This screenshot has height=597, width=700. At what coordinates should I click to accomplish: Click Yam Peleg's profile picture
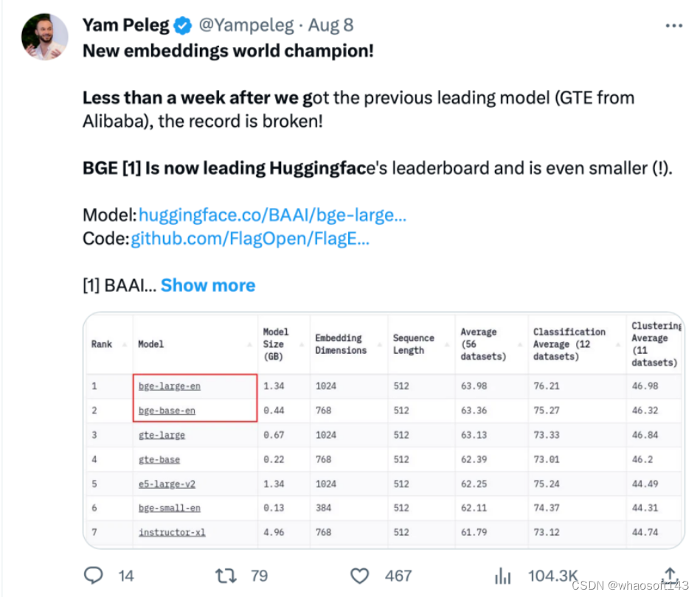pyautogui.click(x=44, y=36)
